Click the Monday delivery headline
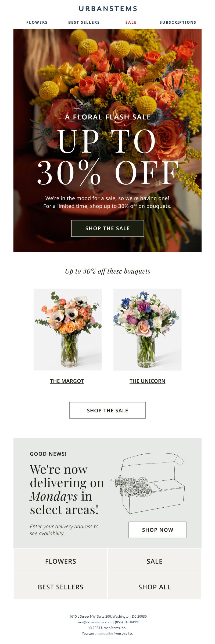215x644 pixels. tap(67, 490)
